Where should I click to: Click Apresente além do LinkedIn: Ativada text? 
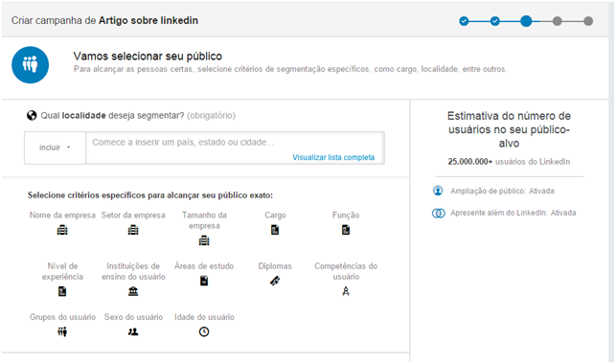pos(513,213)
